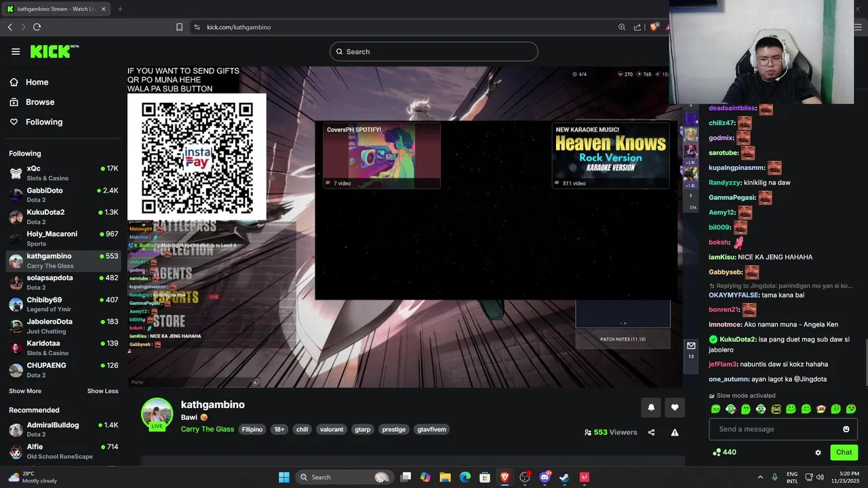Open the emoji picker in message box
This screenshot has height=488, width=868.
tap(846, 429)
